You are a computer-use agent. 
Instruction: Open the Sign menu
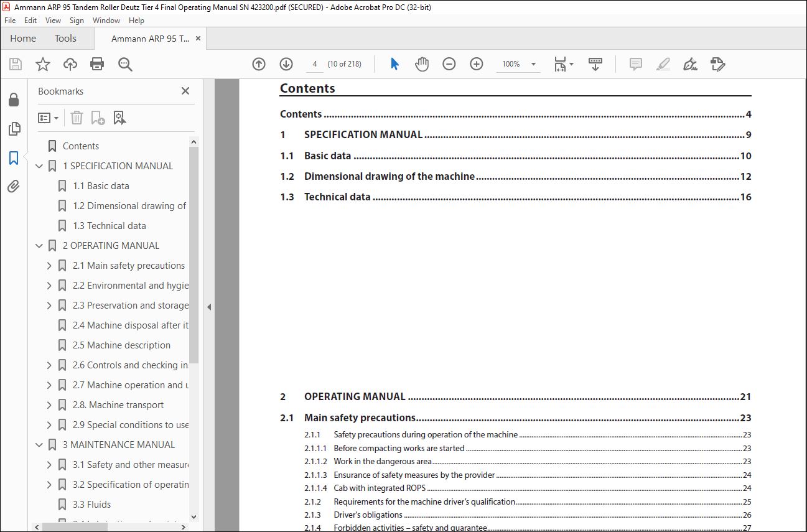coord(77,21)
